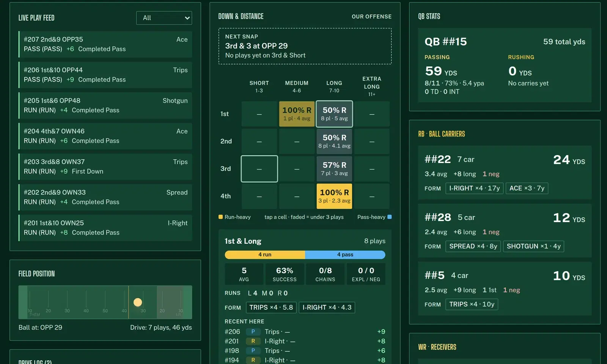Click the 59 total yds text
The image size is (607, 364).
click(564, 42)
